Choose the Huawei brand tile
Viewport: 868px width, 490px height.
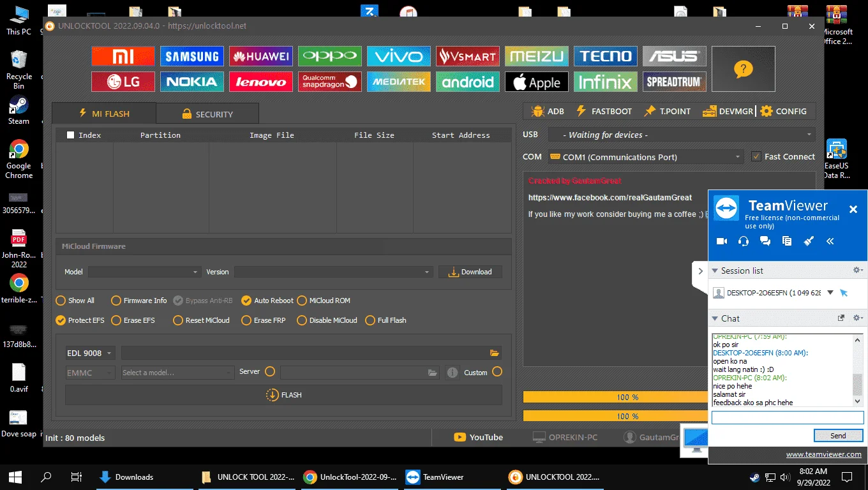click(260, 56)
